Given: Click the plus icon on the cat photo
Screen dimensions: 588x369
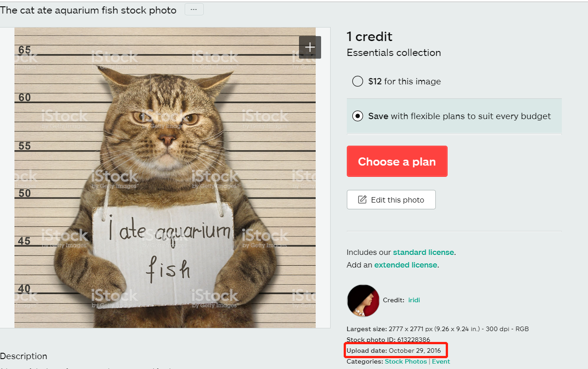Looking at the screenshot, I should (x=310, y=47).
